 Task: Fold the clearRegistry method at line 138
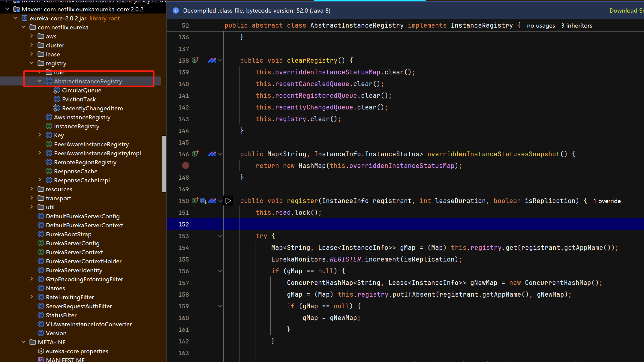pyautogui.click(x=220, y=60)
